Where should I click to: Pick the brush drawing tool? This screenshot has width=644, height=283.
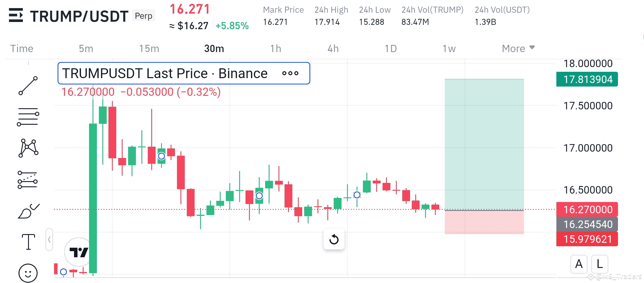point(28,211)
